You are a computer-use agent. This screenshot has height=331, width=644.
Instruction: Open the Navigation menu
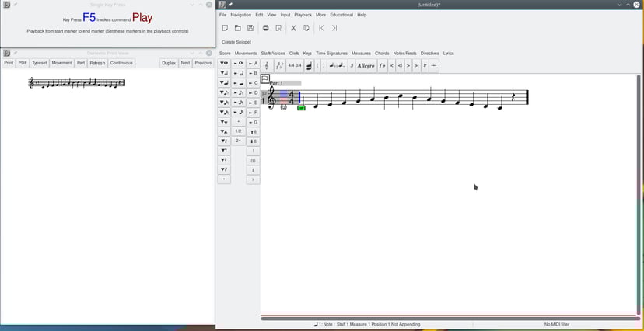[240, 15]
